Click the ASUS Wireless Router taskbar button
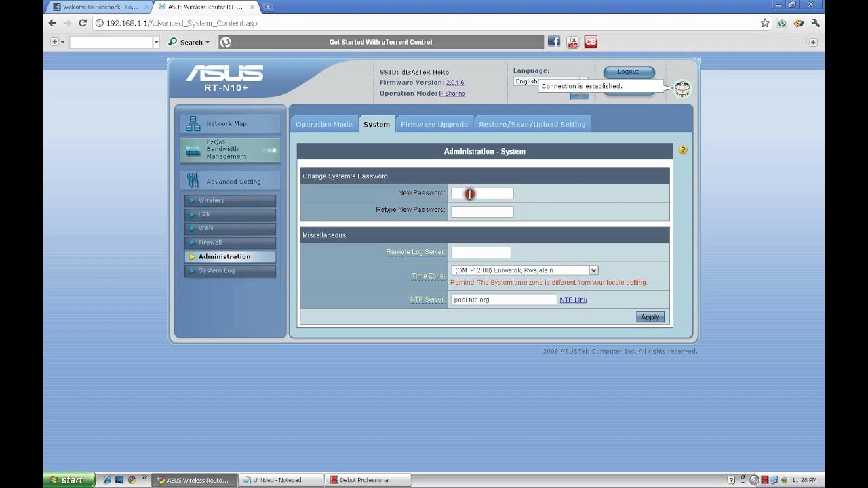Screen dimensions: 868x488 [x=195, y=480]
